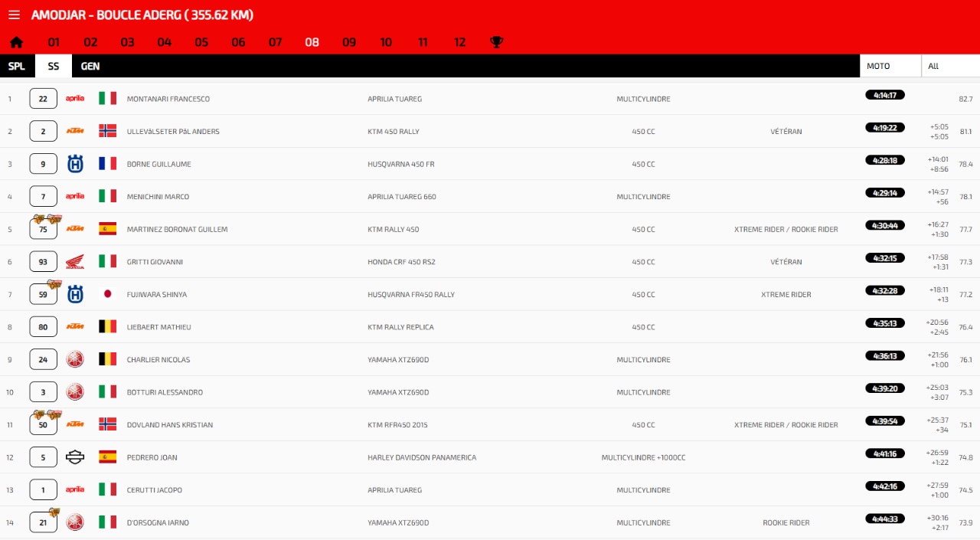Screen dimensions: 980x540
Task: Click Aprilia logo in Menichini row
Action: point(75,197)
